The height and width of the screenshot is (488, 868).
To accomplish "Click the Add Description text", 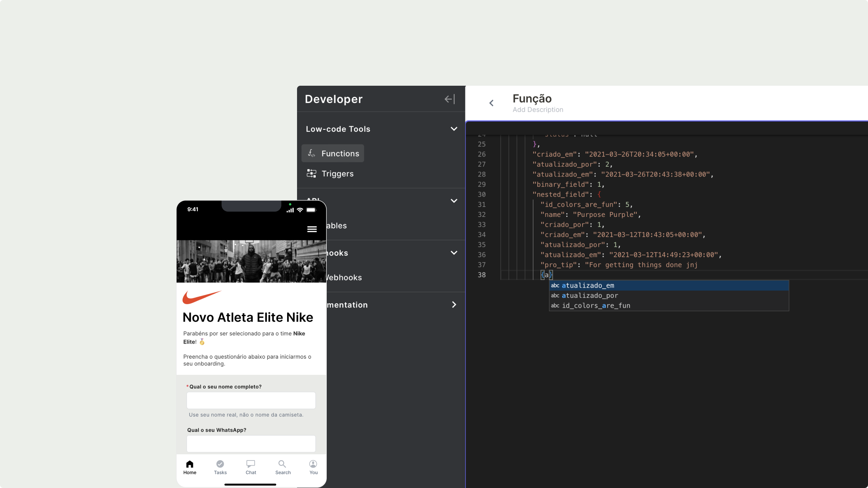I will click(538, 110).
